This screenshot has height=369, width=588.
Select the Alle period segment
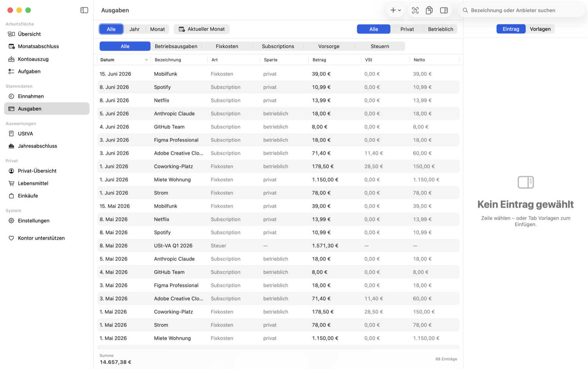[x=111, y=29]
